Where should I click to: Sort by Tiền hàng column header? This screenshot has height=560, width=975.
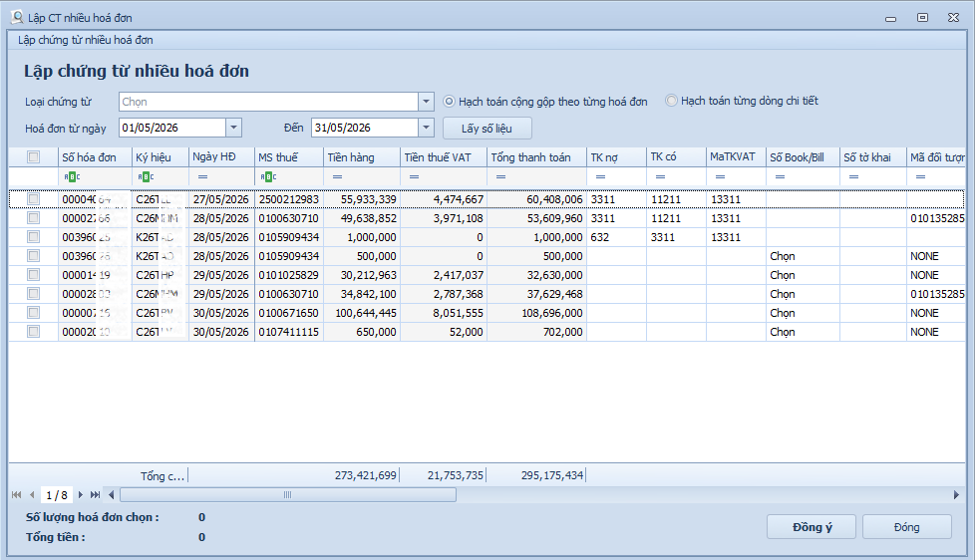coord(362,157)
